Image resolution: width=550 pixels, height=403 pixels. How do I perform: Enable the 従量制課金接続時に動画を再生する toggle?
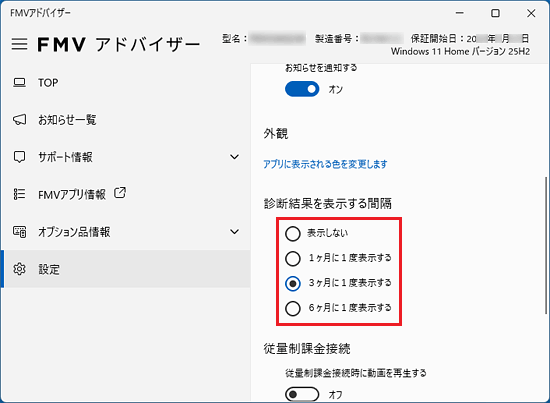pyautogui.click(x=302, y=394)
